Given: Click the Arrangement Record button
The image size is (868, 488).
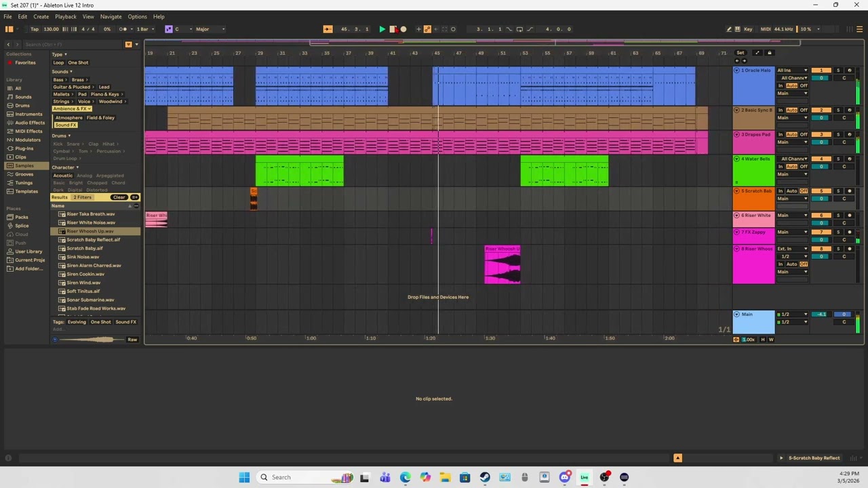Looking at the screenshot, I should click(x=403, y=29).
